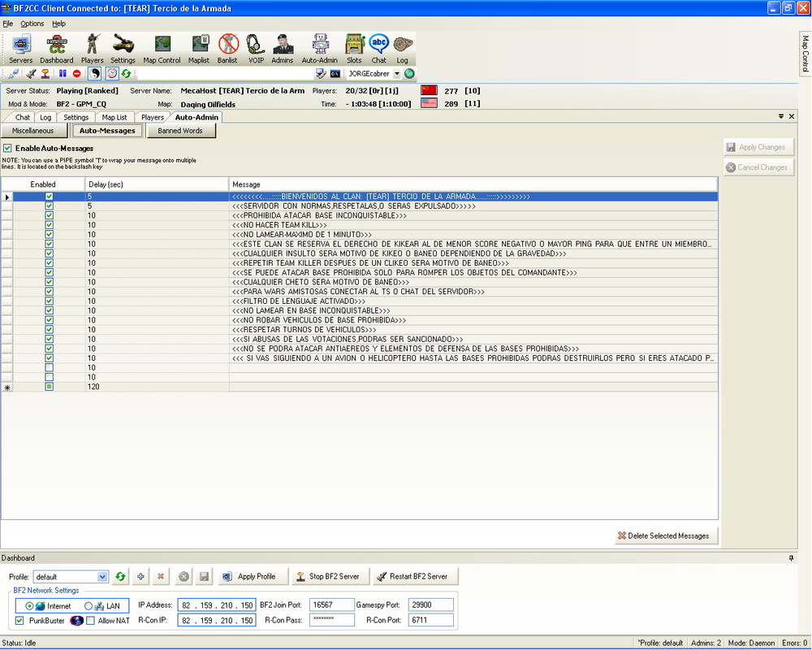Refresh profiles with green arrows in Dashboard
Image resolution: width=812 pixels, height=650 pixels.
pos(121,576)
